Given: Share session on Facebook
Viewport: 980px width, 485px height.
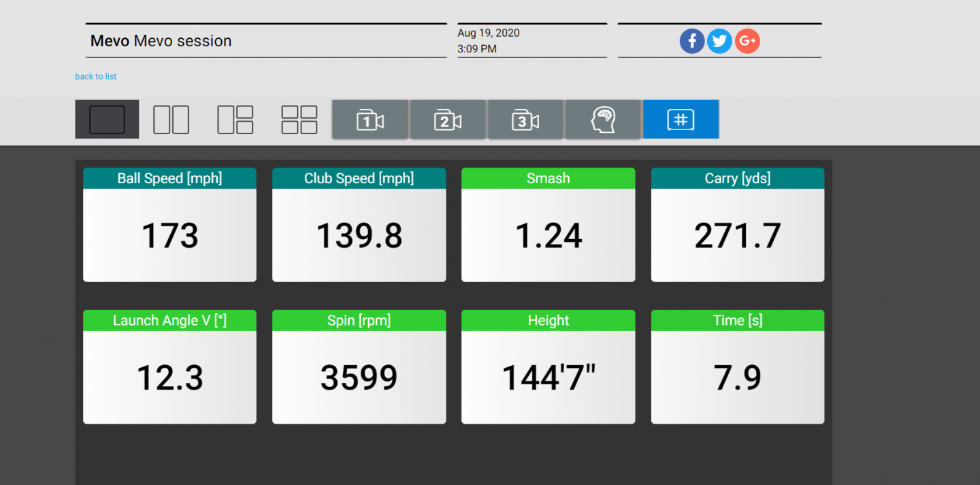Looking at the screenshot, I should pyautogui.click(x=692, y=42).
